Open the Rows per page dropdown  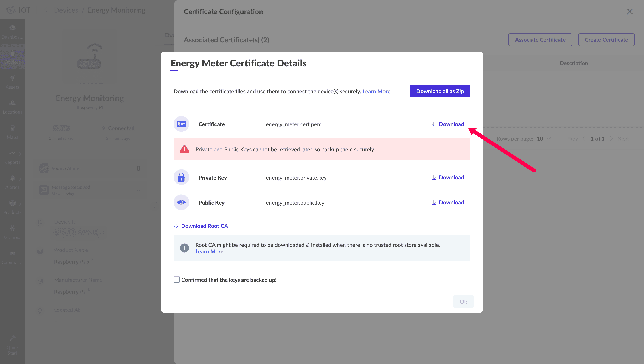click(x=544, y=138)
